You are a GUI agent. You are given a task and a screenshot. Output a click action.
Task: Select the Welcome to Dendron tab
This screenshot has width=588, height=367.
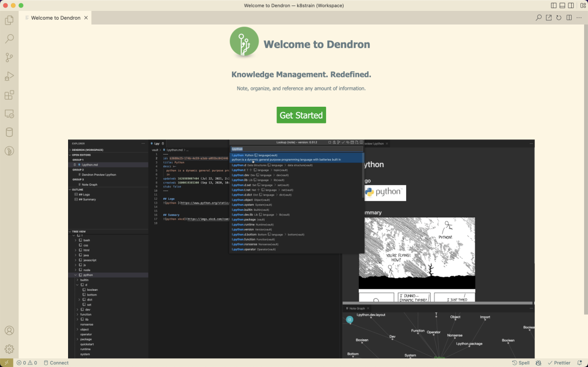(x=55, y=17)
